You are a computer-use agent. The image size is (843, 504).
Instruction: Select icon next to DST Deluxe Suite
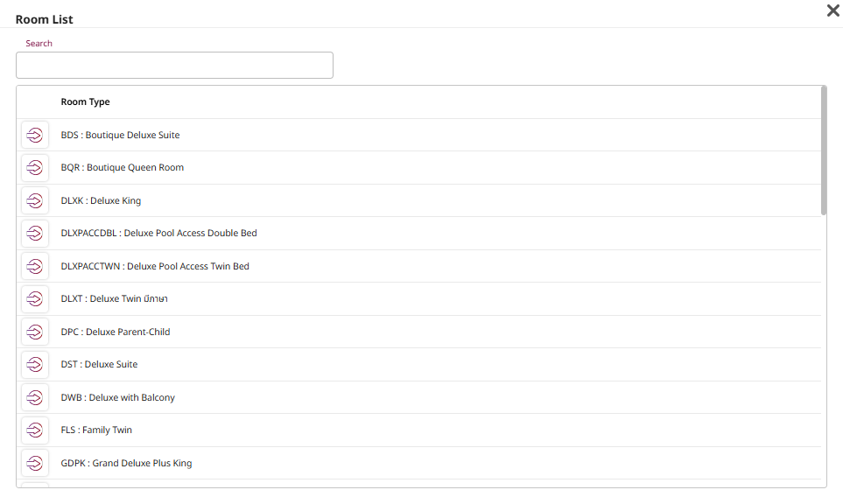pos(35,365)
